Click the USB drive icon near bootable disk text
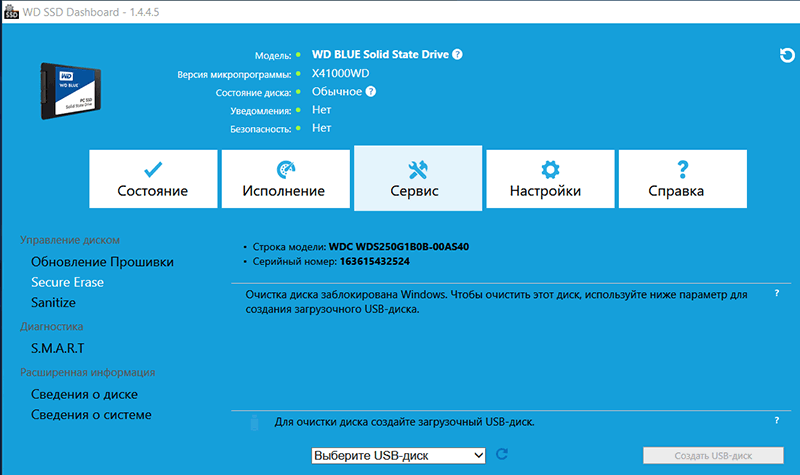800x475 pixels. click(x=255, y=422)
